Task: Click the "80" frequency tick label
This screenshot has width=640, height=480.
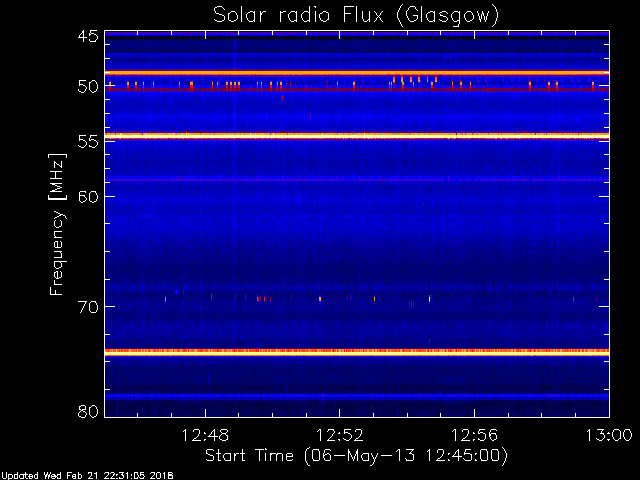Action: coord(88,411)
